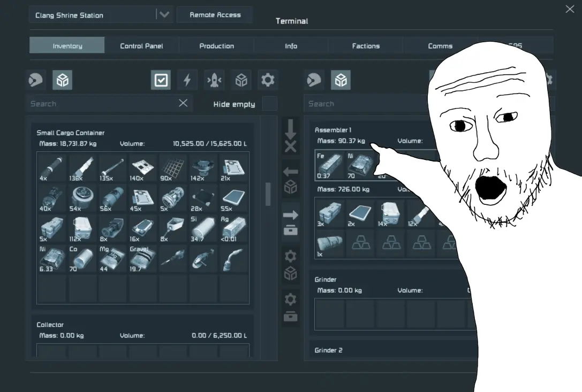The image size is (582, 392).
Task: Select the systems filter gear icon
Action: click(268, 80)
